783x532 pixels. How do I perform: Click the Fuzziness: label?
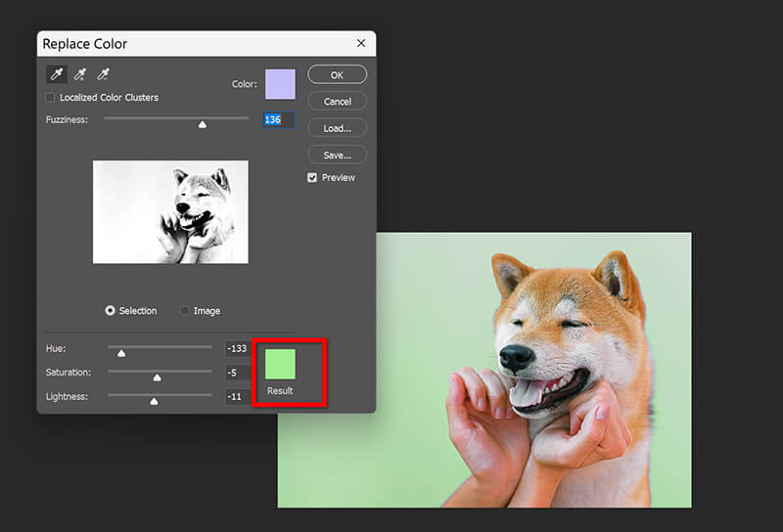(67, 119)
